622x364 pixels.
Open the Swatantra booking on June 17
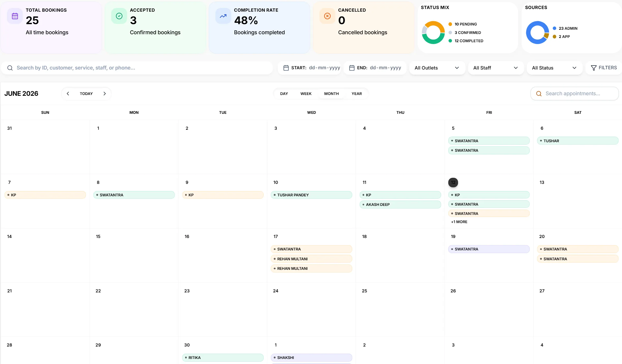tap(311, 249)
